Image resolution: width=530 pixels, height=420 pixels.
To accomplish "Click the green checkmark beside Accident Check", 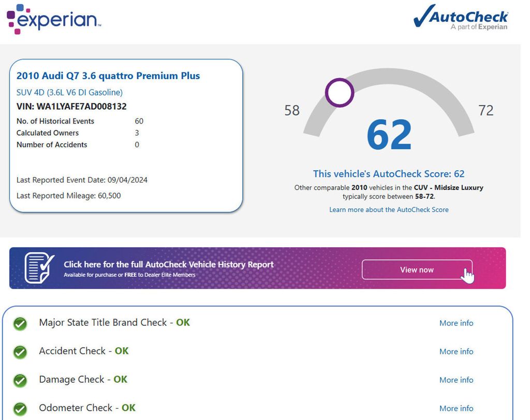I will tap(20, 352).
